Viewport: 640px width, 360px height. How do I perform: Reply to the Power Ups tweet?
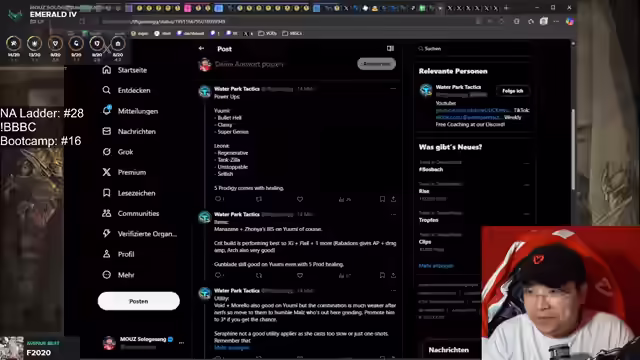(219, 199)
